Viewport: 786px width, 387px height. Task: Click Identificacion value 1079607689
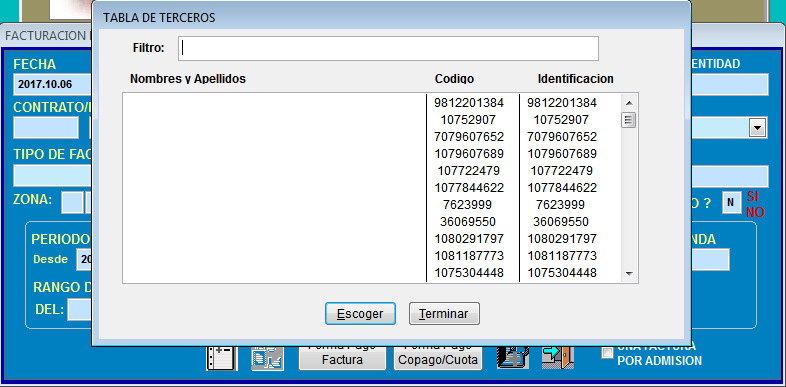tap(562, 153)
